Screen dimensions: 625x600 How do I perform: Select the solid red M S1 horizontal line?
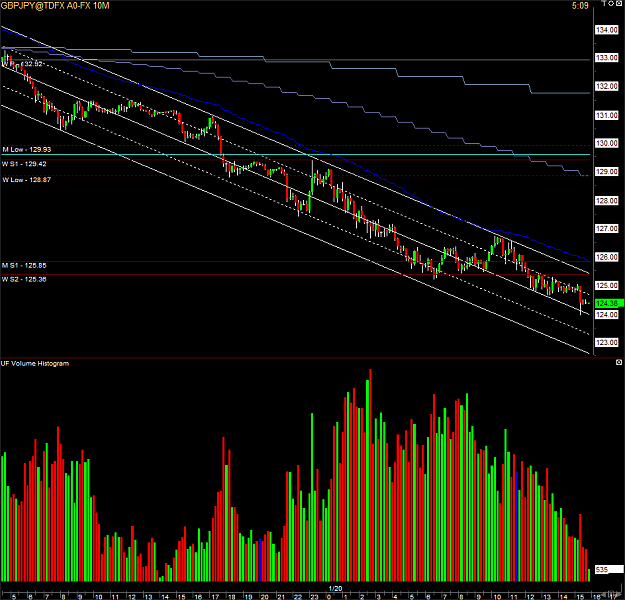(295, 262)
